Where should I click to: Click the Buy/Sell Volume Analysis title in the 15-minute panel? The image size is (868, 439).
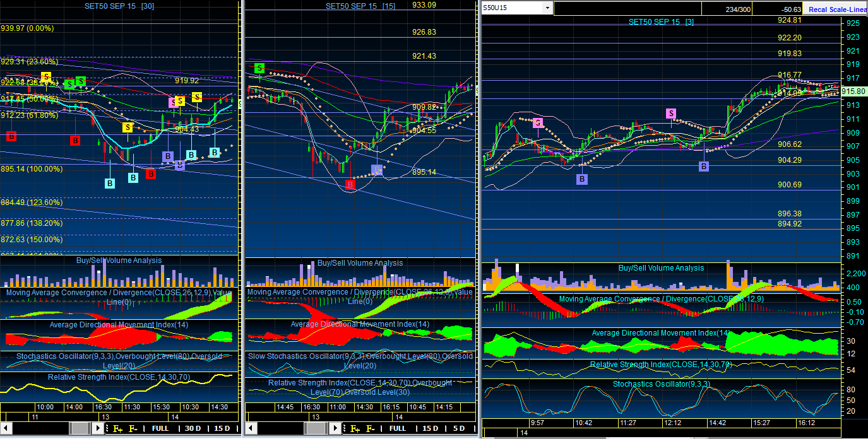click(360, 263)
